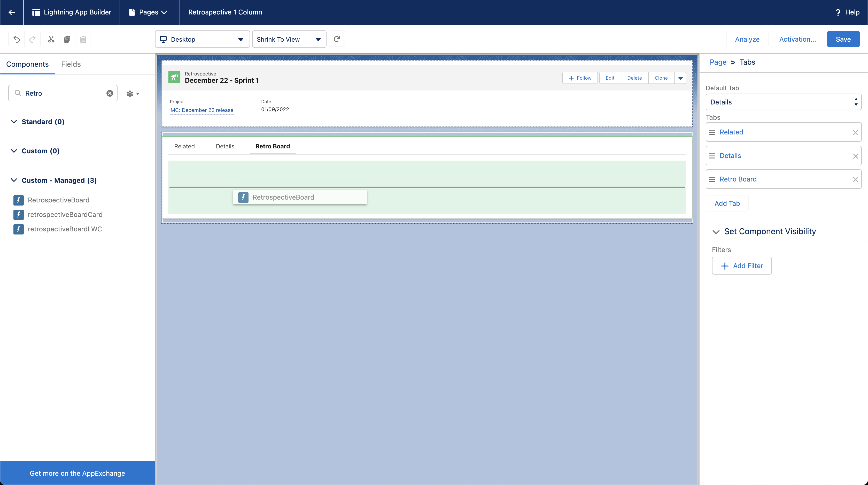Click the refresh canvas icon
This screenshot has width=868, height=485.
337,39
